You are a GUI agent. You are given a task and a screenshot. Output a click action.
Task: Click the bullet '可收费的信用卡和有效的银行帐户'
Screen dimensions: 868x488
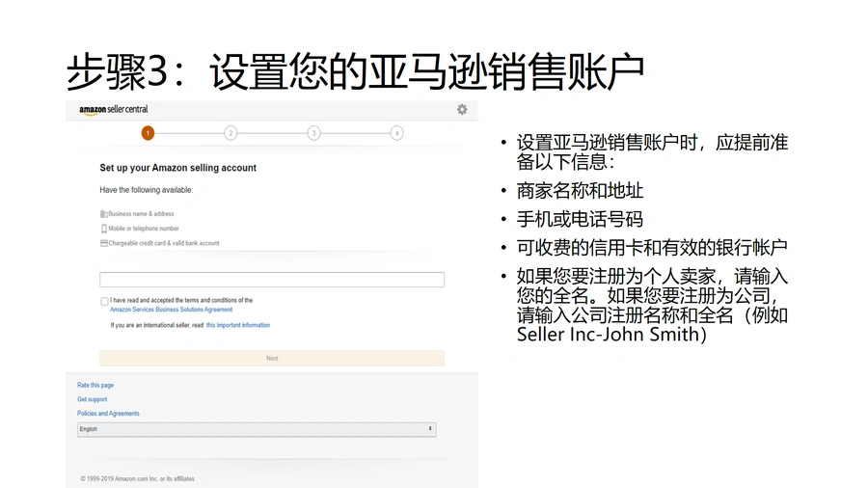coord(652,247)
